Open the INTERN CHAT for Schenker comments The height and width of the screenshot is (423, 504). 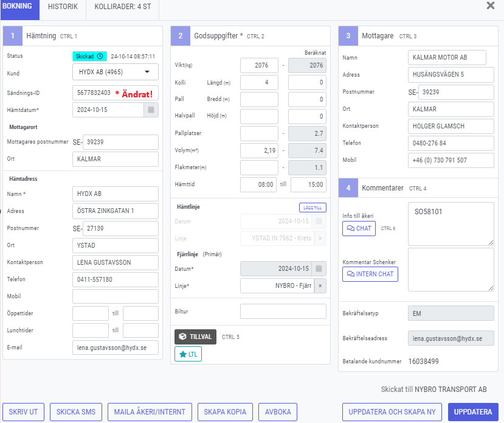point(370,274)
